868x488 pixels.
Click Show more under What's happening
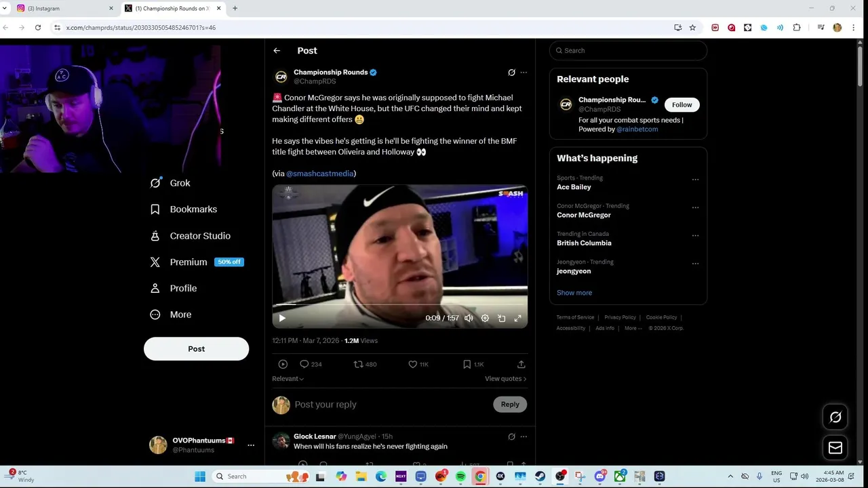point(574,293)
